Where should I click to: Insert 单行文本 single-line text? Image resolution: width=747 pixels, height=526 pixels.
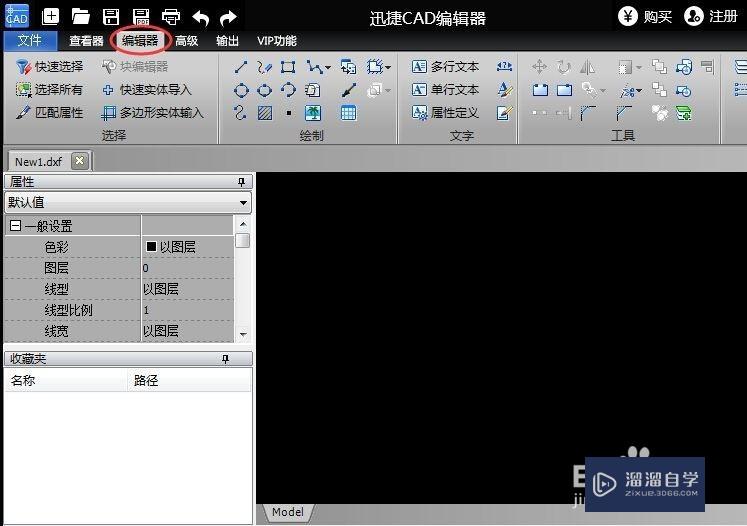pyautogui.click(x=445, y=90)
